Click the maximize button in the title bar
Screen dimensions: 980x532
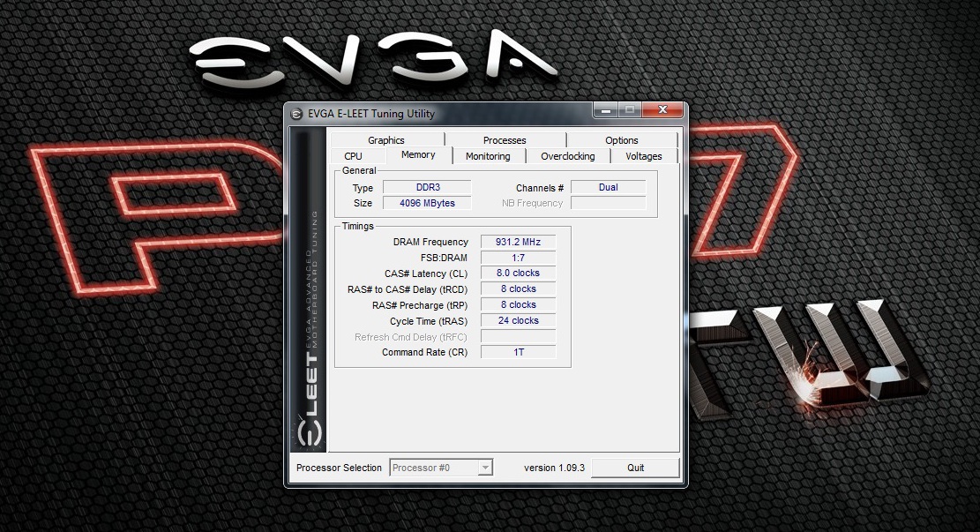coord(630,110)
